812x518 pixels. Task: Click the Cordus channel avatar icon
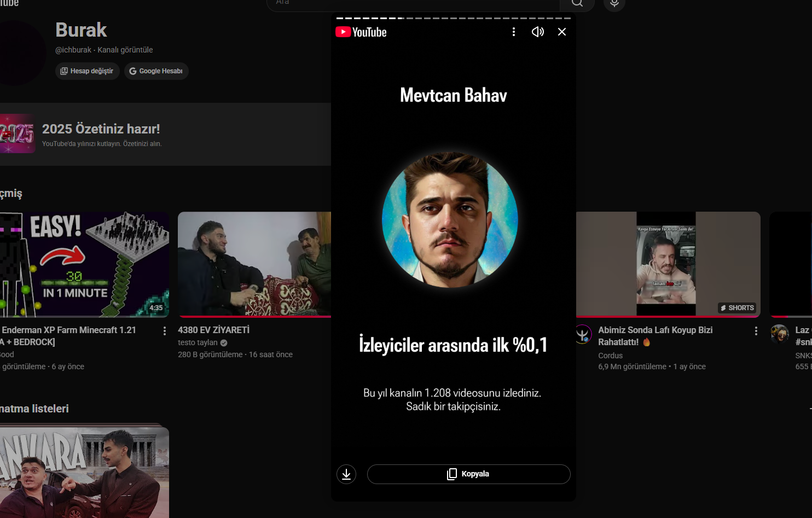[583, 334]
